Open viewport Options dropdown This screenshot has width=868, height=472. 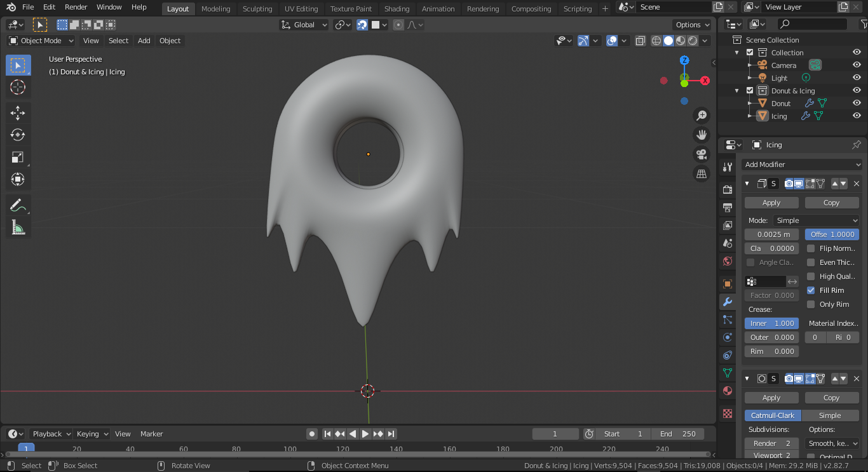tap(693, 25)
